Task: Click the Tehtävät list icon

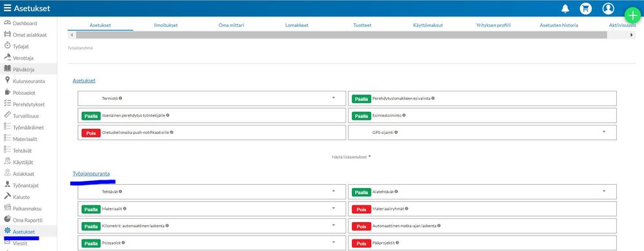Action: click(7, 150)
